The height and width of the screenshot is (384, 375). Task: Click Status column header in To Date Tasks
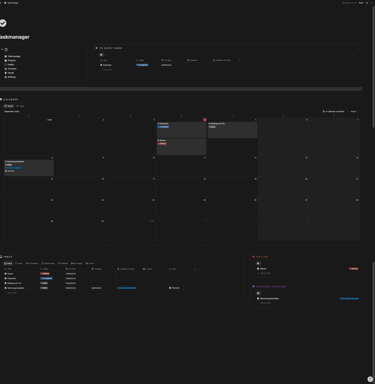coord(140,60)
